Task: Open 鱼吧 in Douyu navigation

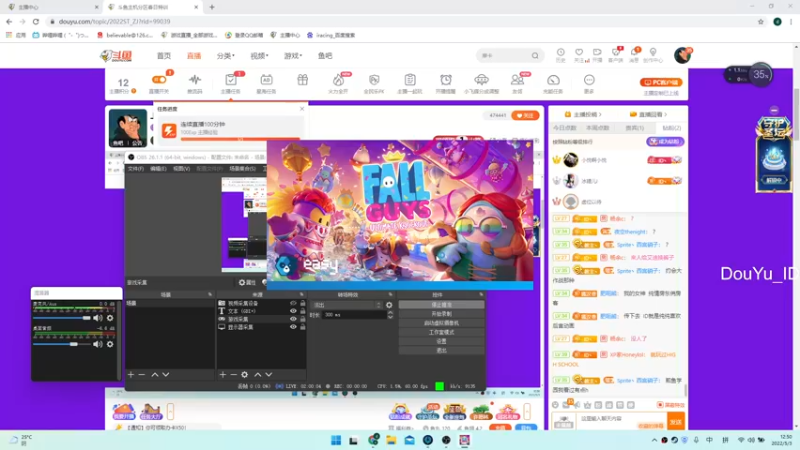Action: pos(325,56)
